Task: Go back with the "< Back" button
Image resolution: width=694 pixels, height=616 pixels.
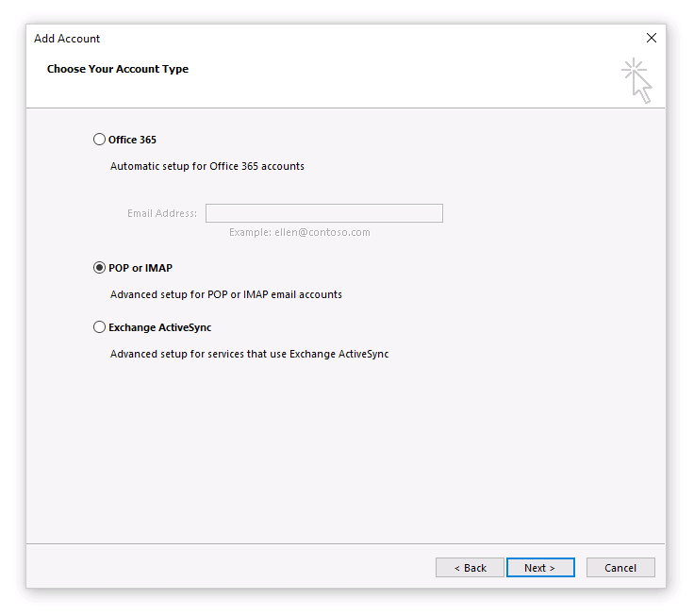Action: pyautogui.click(x=470, y=568)
